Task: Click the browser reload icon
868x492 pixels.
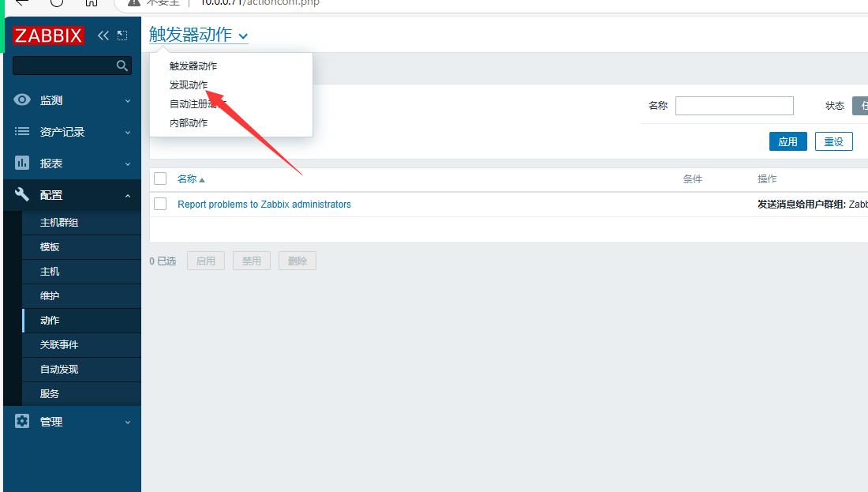Action: point(57,3)
